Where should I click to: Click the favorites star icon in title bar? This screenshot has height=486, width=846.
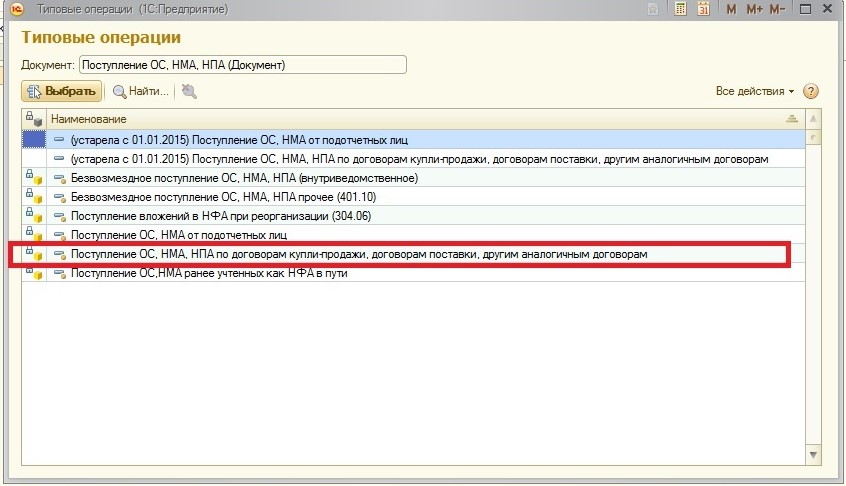(x=653, y=9)
